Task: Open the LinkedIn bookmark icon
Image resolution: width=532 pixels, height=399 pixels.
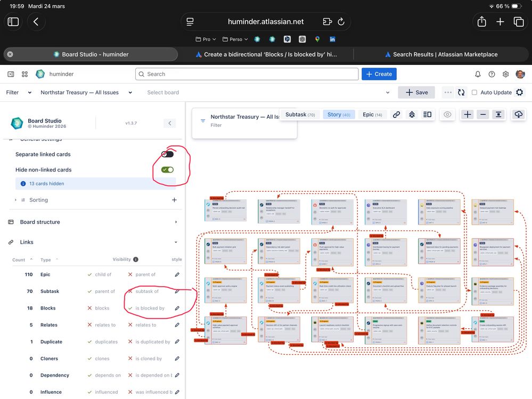Action: (332, 39)
